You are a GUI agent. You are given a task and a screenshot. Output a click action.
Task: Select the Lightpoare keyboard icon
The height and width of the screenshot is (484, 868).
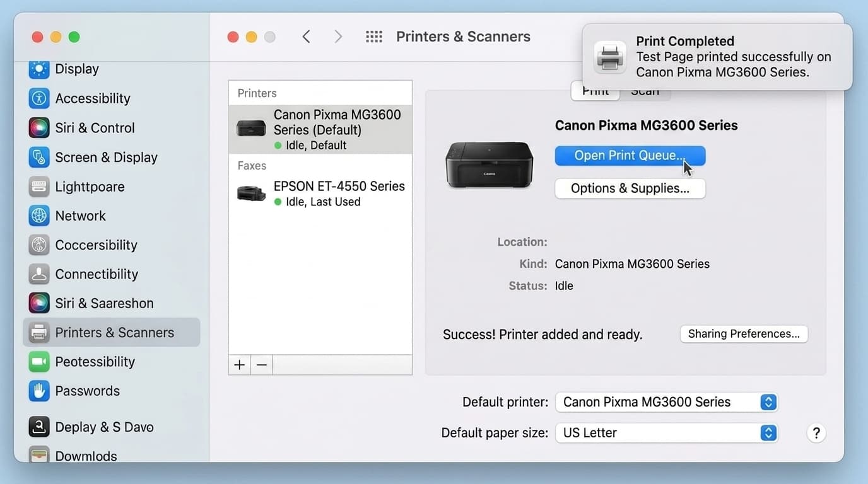39,187
